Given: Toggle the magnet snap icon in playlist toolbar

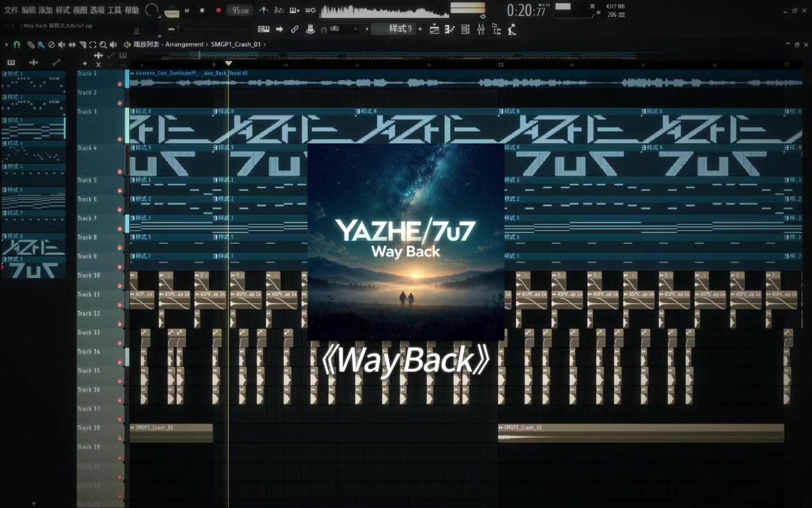Looking at the screenshot, I should pos(16,44).
